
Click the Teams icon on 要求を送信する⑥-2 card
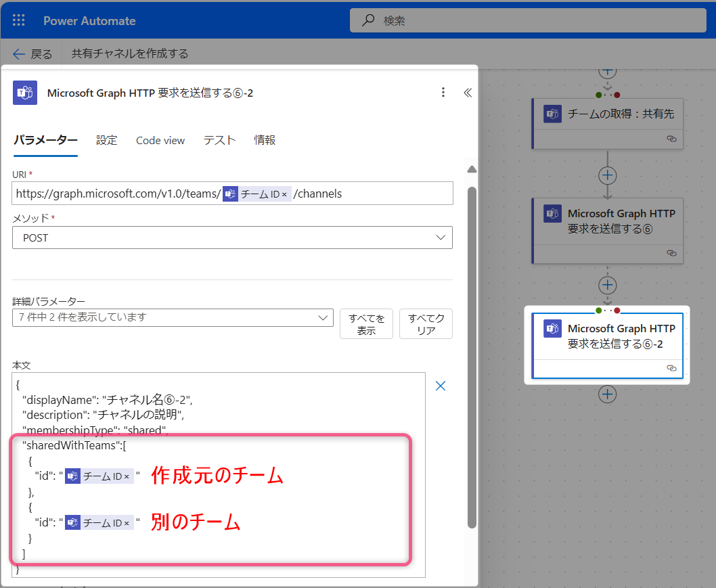(x=552, y=329)
